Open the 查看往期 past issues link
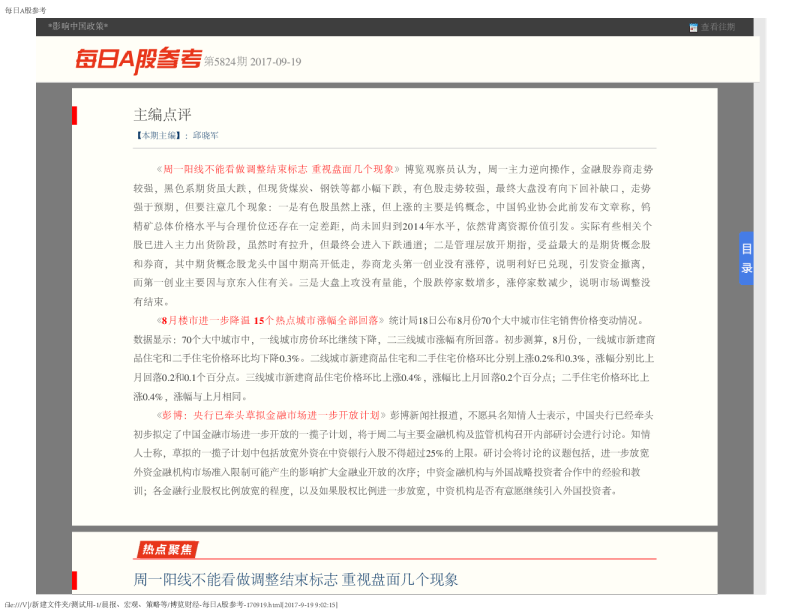The width and height of the screenshot is (792, 612). click(717, 27)
